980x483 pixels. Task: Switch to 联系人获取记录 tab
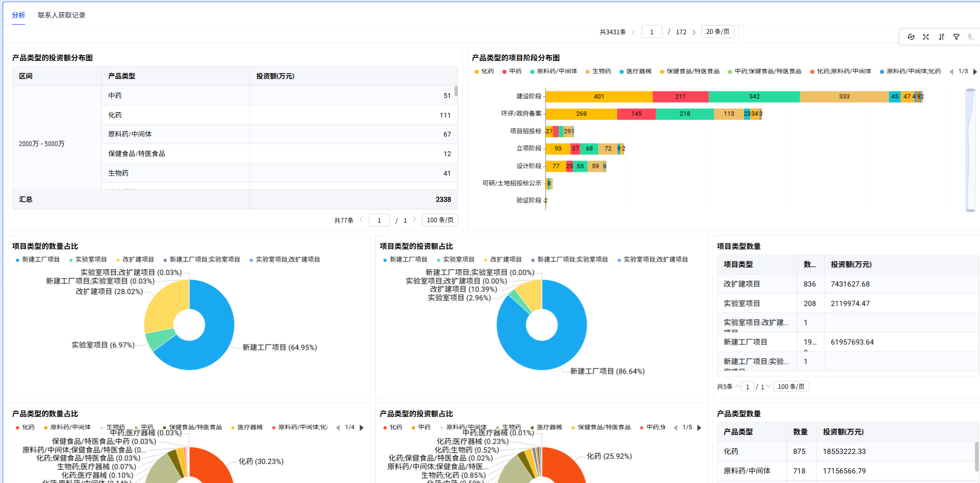62,15
